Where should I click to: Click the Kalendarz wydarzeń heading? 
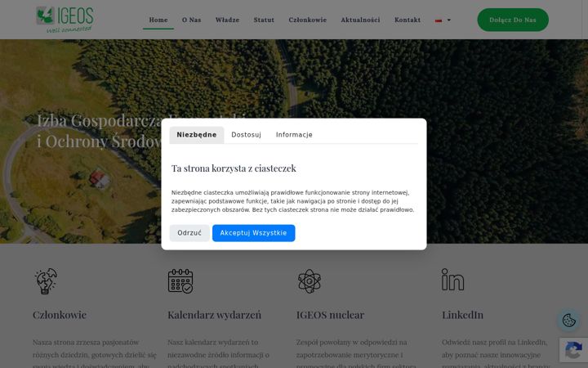(x=214, y=315)
